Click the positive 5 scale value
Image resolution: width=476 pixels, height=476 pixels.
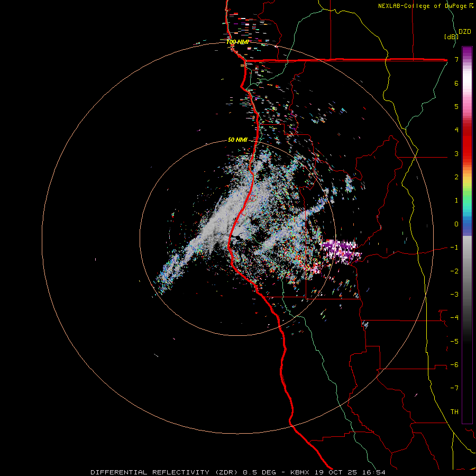[x=456, y=106]
